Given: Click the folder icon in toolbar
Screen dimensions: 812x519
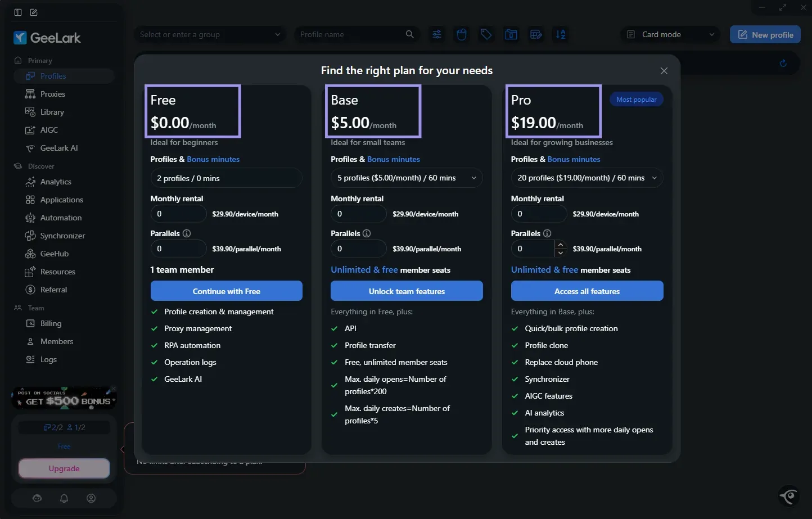Looking at the screenshot, I should [511, 34].
